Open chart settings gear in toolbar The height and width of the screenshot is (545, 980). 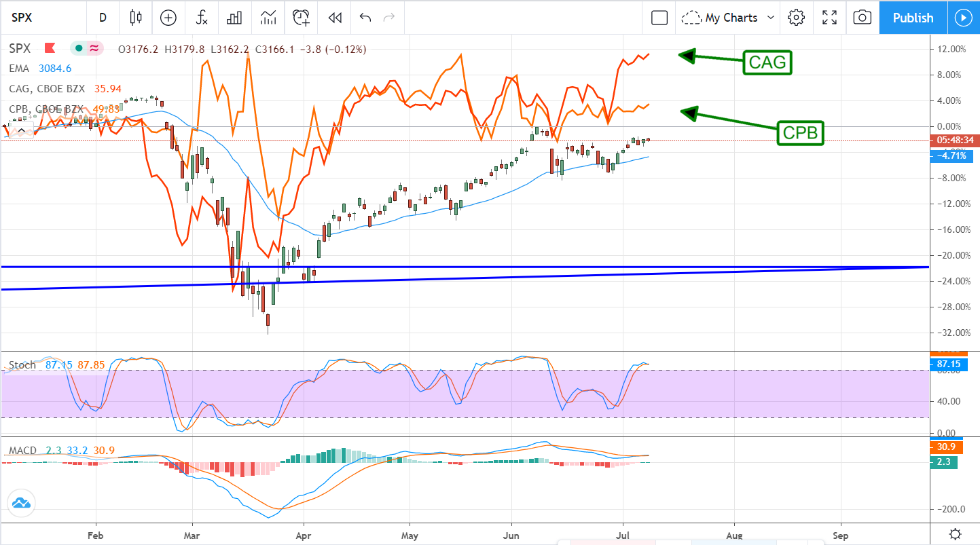[796, 18]
